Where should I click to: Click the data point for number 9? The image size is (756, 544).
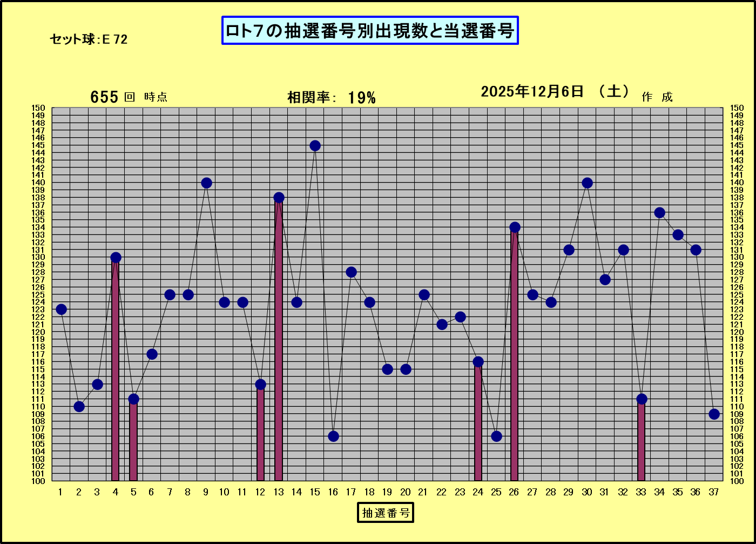(x=206, y=183)
